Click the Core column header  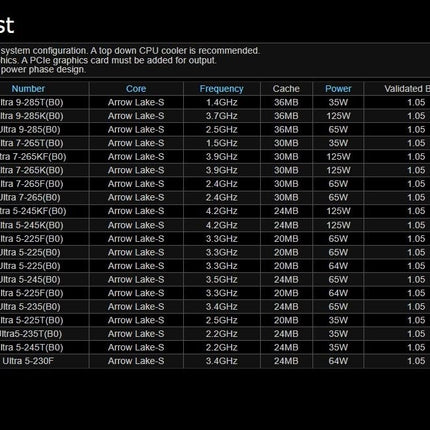point(136,89)
